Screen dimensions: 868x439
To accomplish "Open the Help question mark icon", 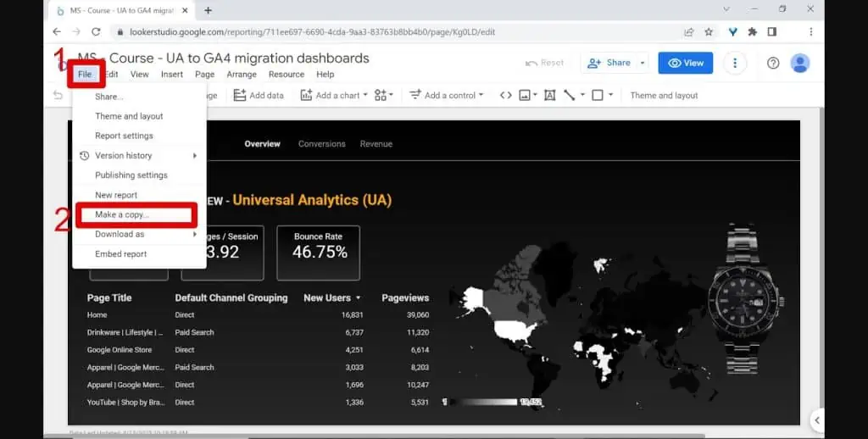I will (x=773, y=63).
